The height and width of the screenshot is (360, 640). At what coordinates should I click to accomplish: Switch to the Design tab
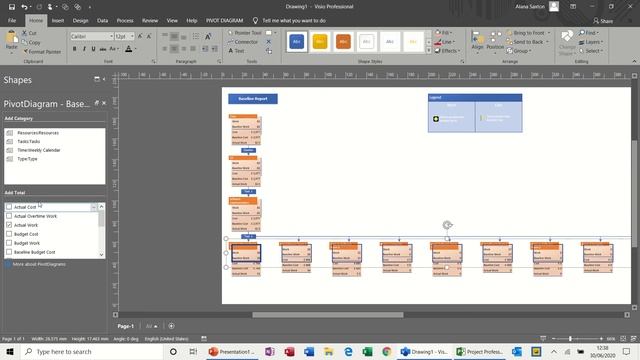80,20
